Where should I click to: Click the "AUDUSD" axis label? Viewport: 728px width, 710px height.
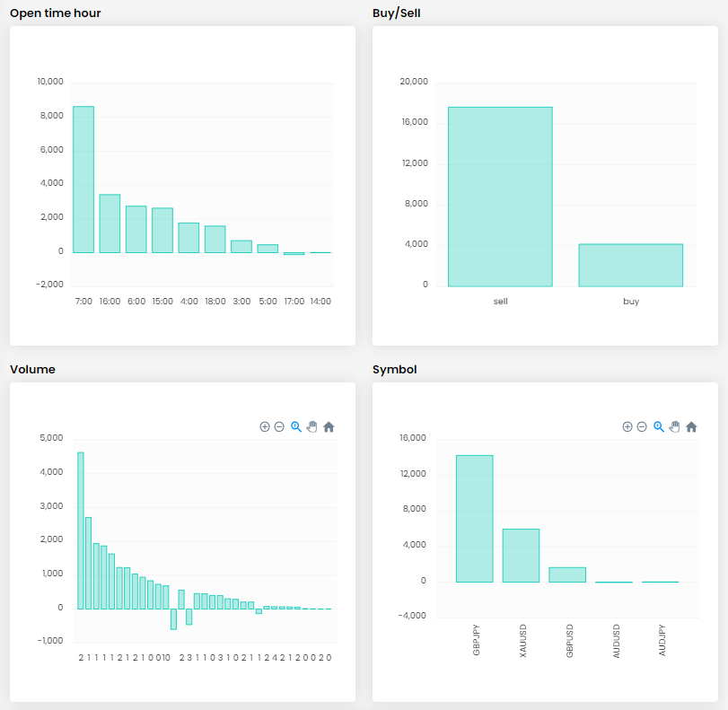point(616,641)
